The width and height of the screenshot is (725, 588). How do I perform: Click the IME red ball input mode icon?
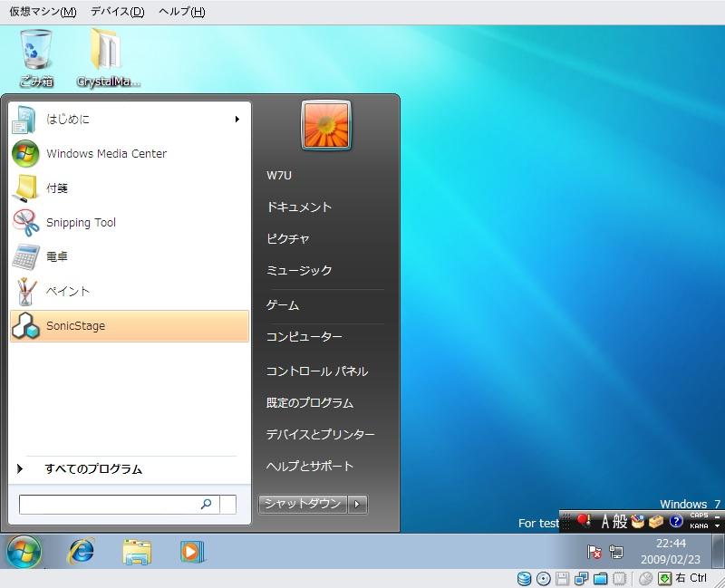[x=584, y=521]
